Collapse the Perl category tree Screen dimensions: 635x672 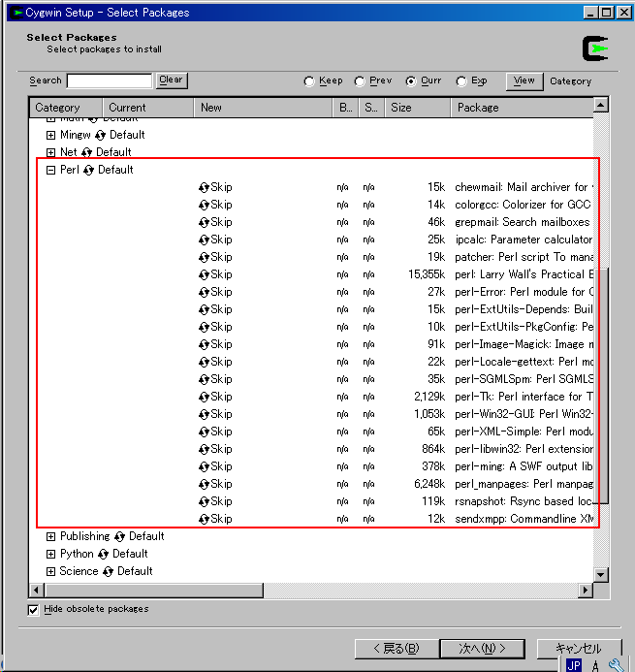pos(51,170)
